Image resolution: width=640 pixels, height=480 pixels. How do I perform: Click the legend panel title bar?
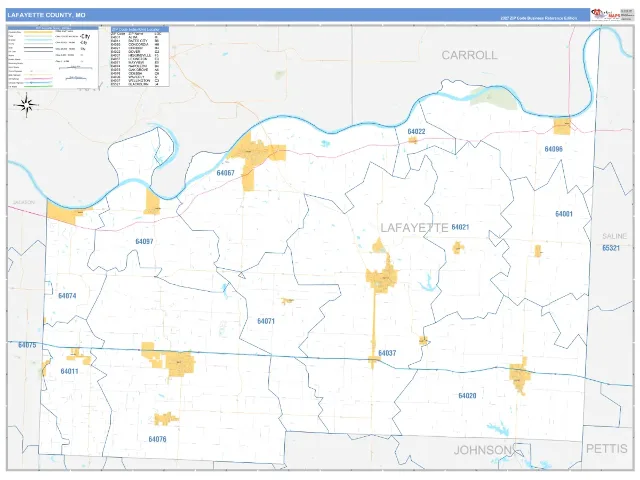[x=53, y=28]
